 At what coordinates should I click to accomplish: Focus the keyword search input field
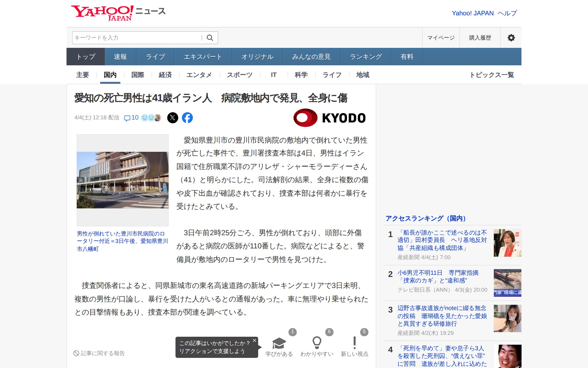136,38
